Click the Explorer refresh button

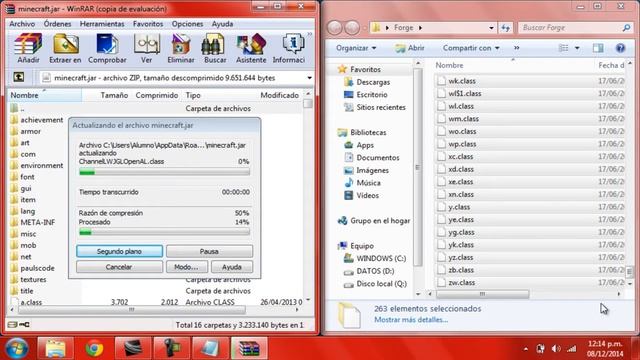coord(505,28)
